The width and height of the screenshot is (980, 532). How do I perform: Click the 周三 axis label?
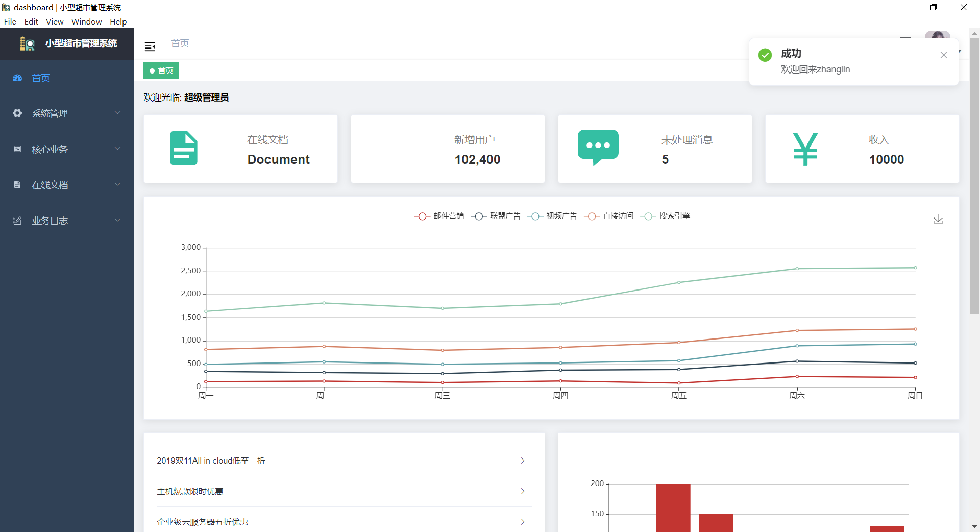point(442,395)
